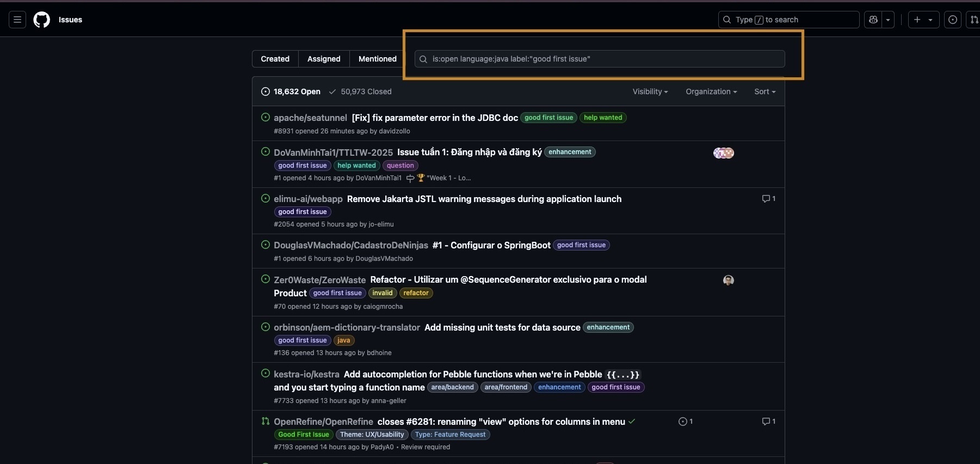The height and width of the screenshot is (464, 980).
Task: Open kestra-io/kestra repository link
Action: 306,374
